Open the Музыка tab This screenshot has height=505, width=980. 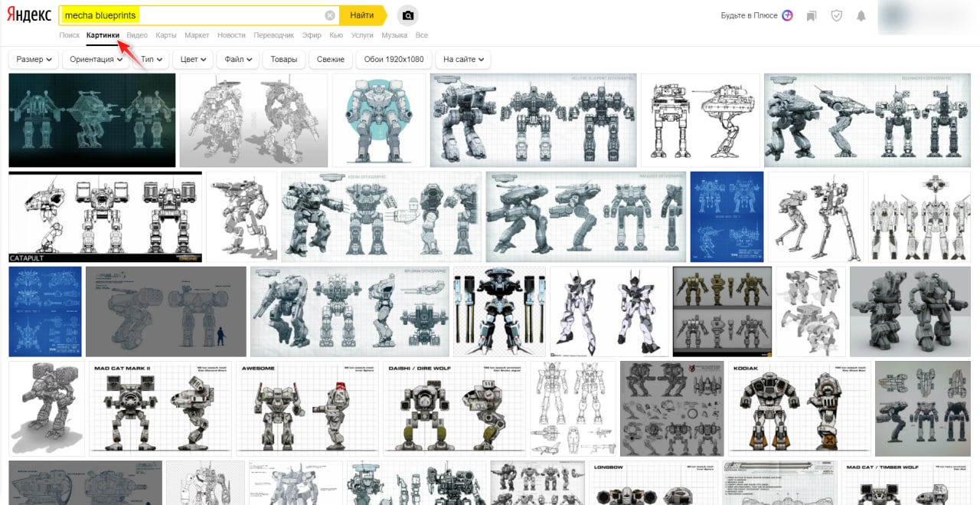pyautogui.click(x=394, y=35)
